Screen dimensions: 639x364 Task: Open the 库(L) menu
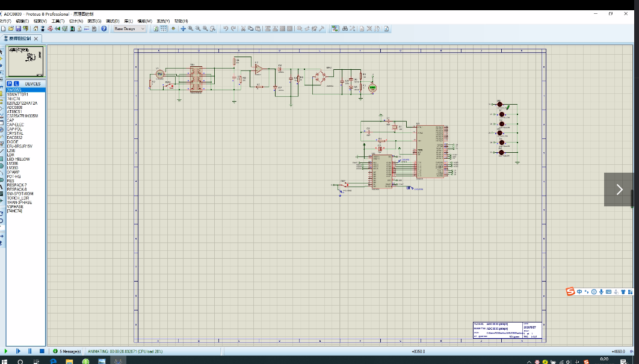click(128, 21)
